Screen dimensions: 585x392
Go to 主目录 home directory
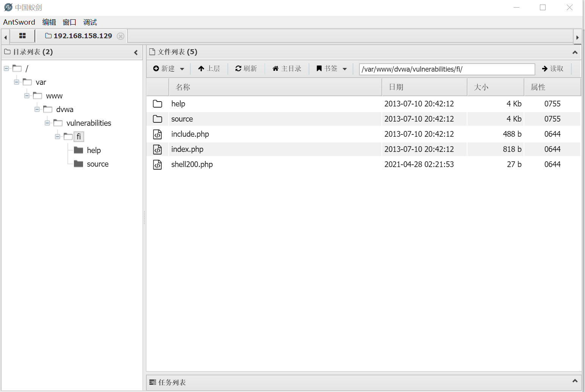287,69
